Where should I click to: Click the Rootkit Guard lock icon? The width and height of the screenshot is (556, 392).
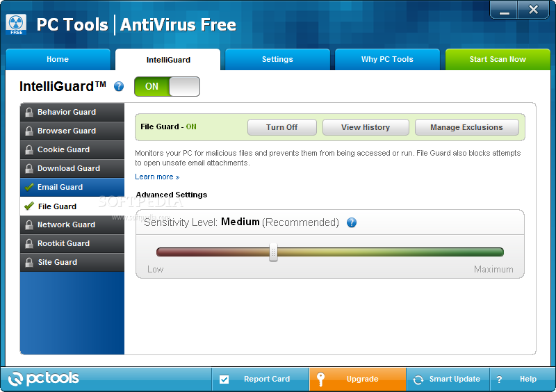(x=29, y=244)
